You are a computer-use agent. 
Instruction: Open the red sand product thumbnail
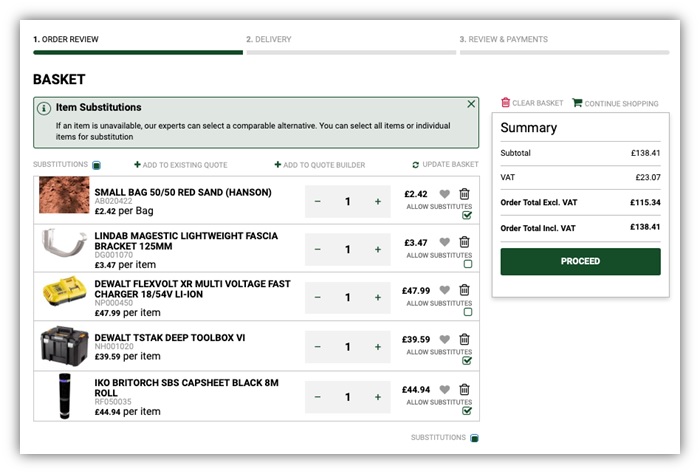(x=64, y=195)
